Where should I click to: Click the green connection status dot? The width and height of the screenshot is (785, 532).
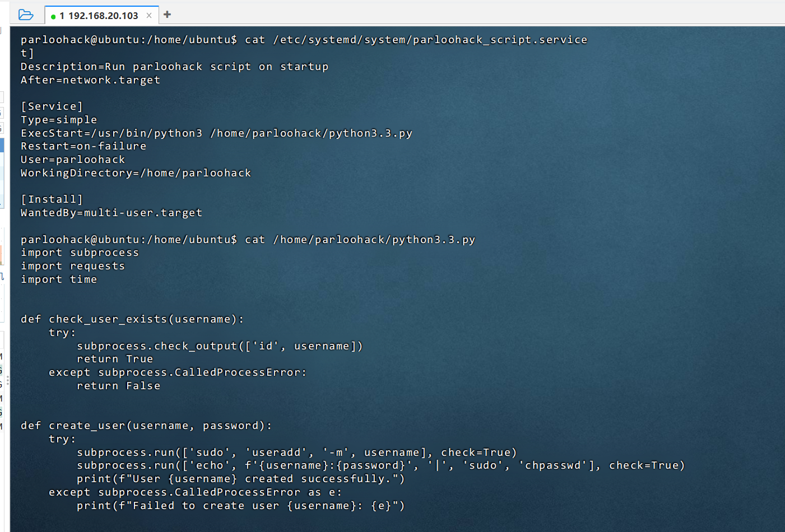[53, 16]
